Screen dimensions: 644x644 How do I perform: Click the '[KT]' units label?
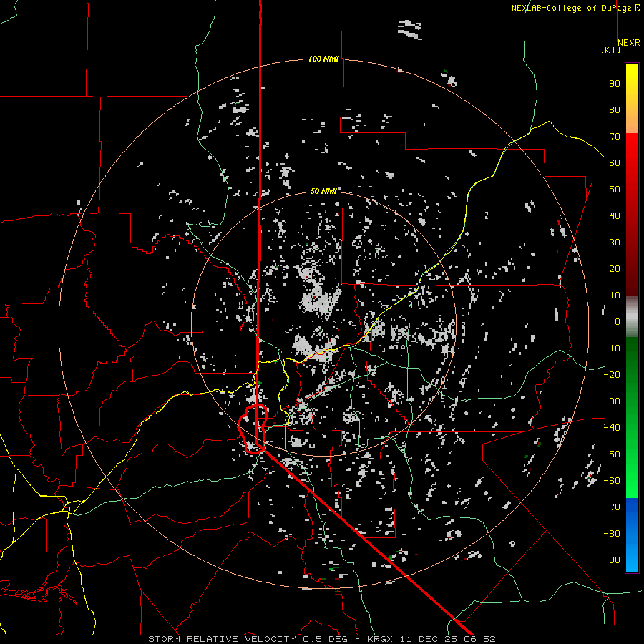(611, 49)
